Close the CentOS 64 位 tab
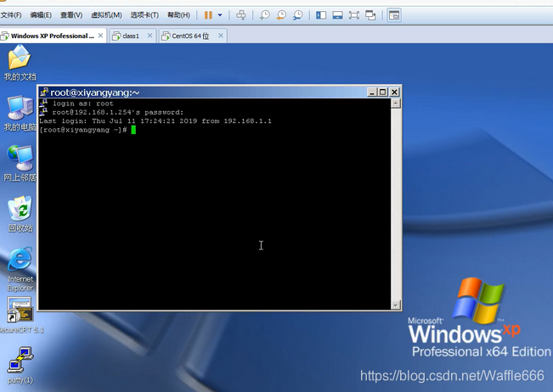This screenshot has width=553, height=392. 221,36
